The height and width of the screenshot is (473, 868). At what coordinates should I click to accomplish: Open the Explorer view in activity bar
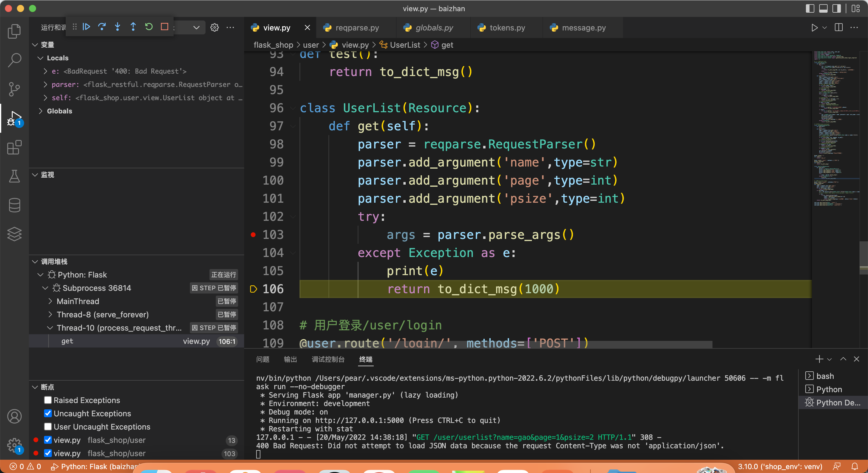[x=14, y=31]
